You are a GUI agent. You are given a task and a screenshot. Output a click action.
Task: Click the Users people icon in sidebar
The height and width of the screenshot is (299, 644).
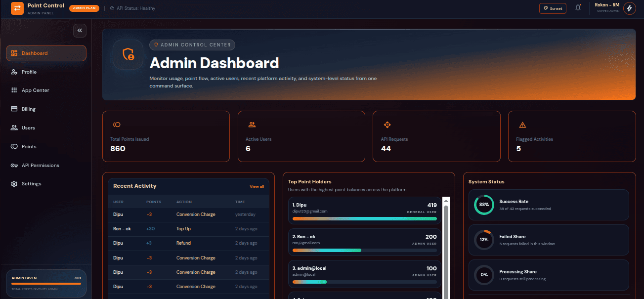(14, 128)
